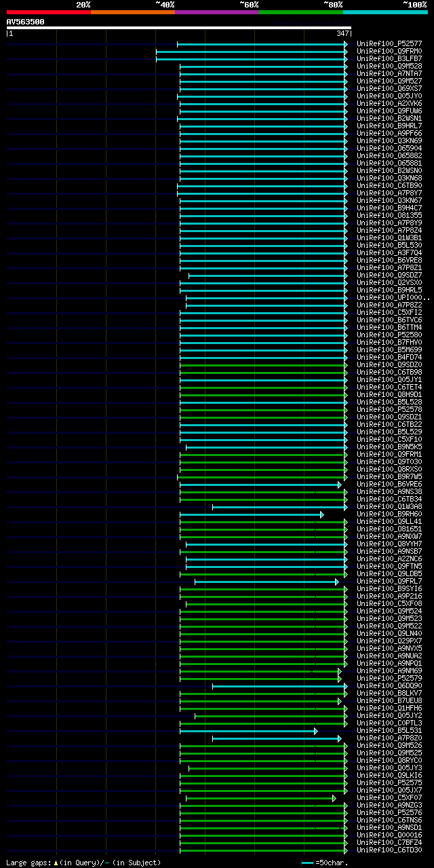Click the query end position 347
This screenshot has width=434, height=868.
pos(342,33)
